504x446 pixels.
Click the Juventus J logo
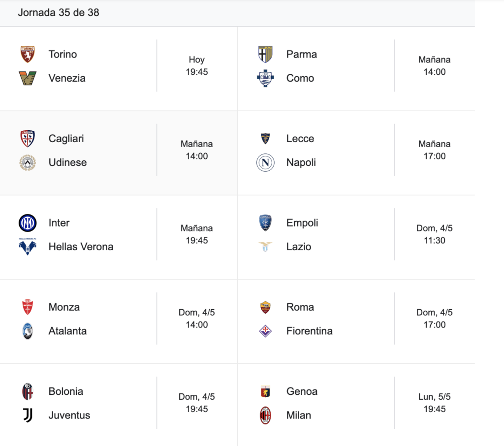pyautogui.click(x=28, y=415)
